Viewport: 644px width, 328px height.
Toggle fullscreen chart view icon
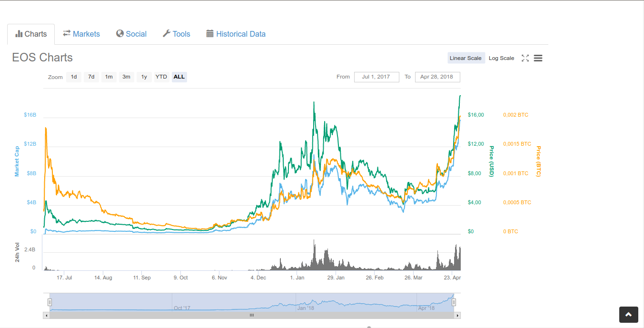[x=525, y=58]
